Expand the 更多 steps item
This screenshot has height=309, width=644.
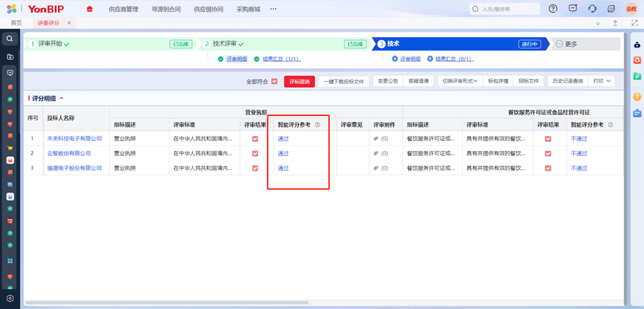click(x=567, y=44)
